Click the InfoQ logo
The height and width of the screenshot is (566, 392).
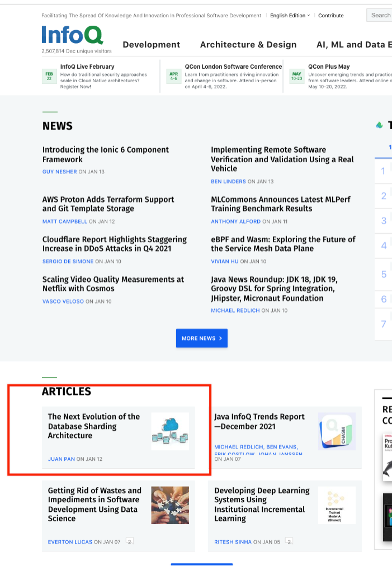[x=72, y=35]
